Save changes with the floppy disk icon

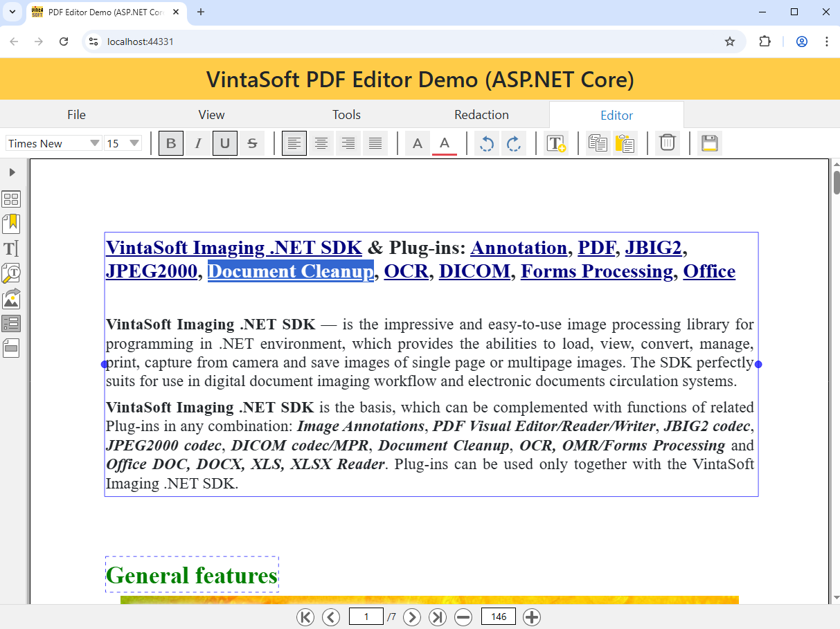(x=709, y=143)
